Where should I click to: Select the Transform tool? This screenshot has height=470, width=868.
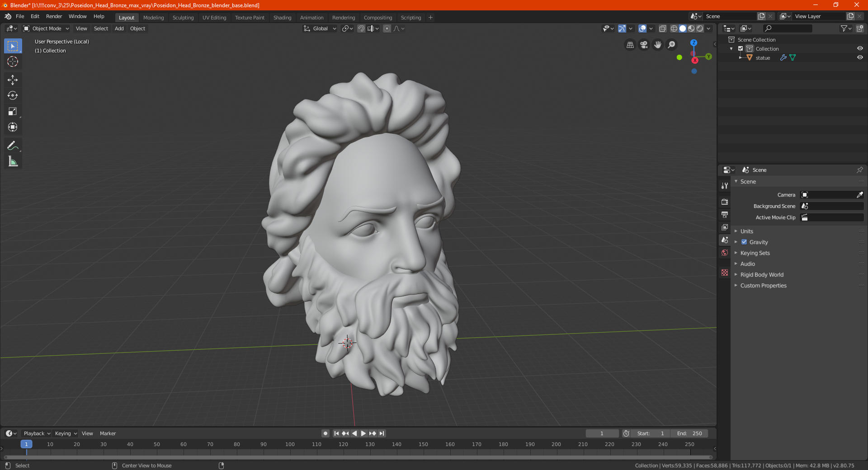click(x=13, y=127)
